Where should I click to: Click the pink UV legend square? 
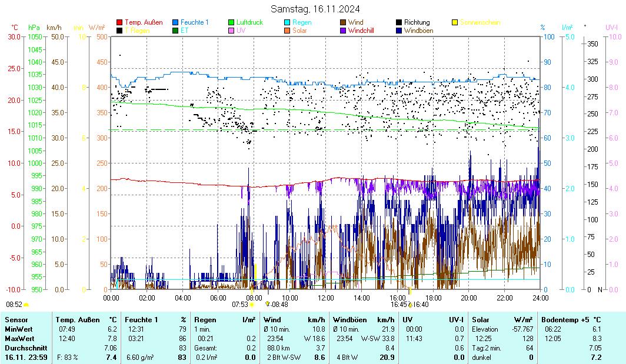[x=231, y=30]
